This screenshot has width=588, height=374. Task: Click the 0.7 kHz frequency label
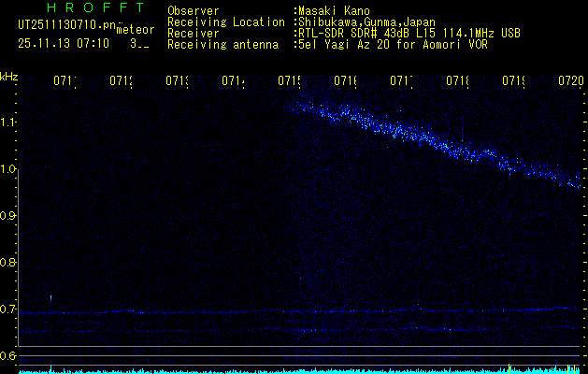pyautogui.click(x=9, y=309)
